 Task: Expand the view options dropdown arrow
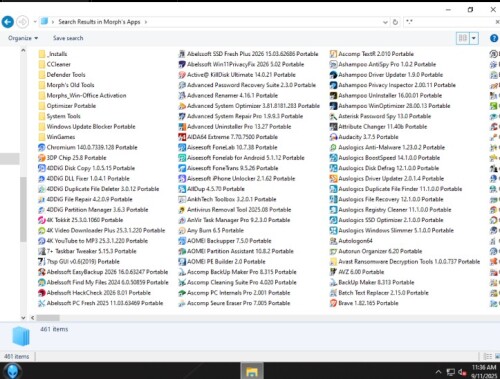(x=474, y=38)
